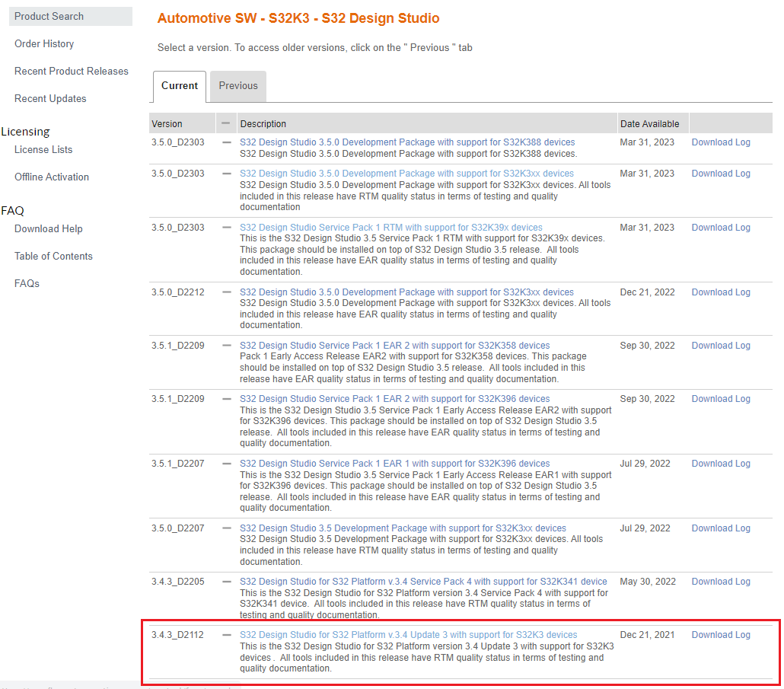Select the Current tab
This screenshot has width=784, height=689.
point(179,86)
